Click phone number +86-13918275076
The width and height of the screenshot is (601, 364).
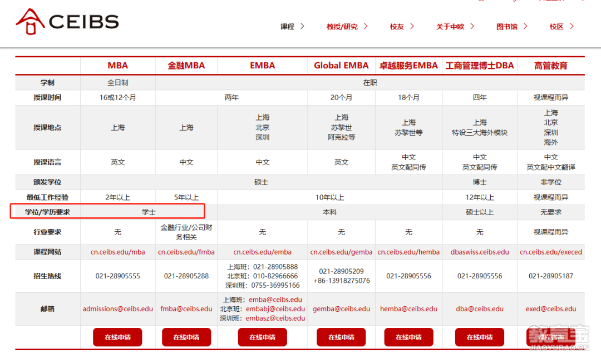pyautogui.click(x=342, y=281)
